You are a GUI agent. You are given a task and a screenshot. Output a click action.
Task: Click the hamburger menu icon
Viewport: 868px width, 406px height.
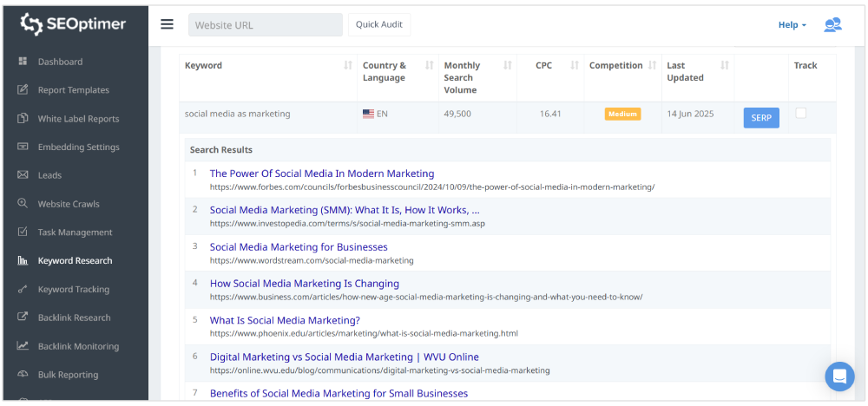pos(168,24)
